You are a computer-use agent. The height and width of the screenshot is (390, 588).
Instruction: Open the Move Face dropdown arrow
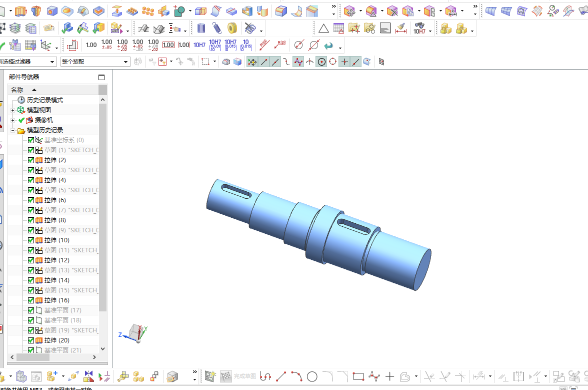[361, 11]
